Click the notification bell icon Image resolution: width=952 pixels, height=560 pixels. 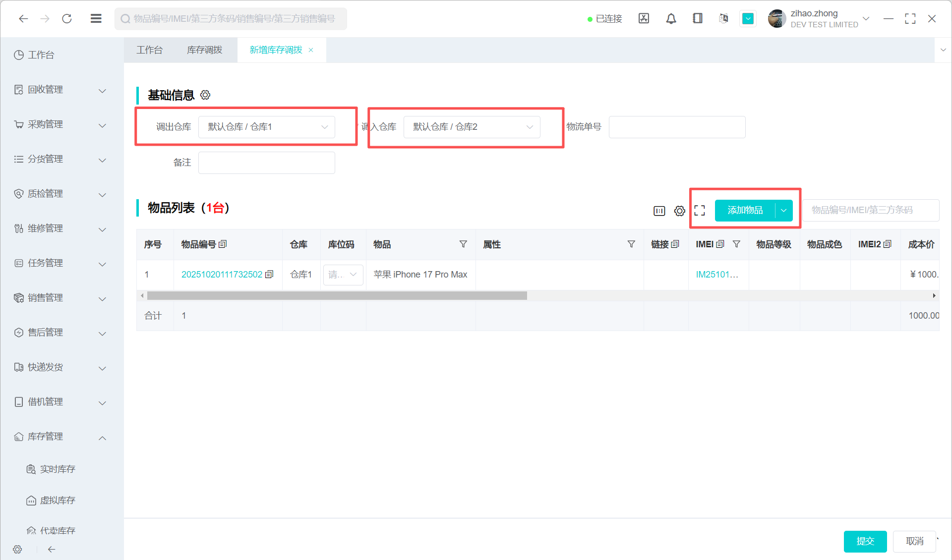click(x=671, y=19)
